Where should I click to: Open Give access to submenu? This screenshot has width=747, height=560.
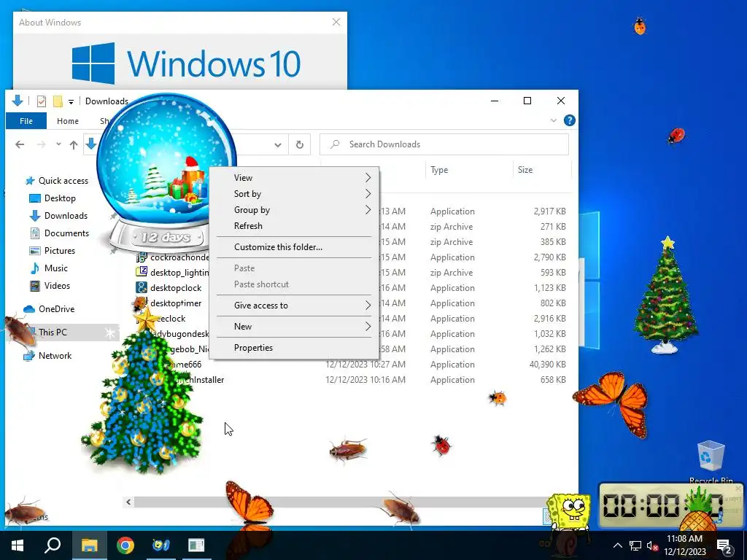(x=293, y=306)
